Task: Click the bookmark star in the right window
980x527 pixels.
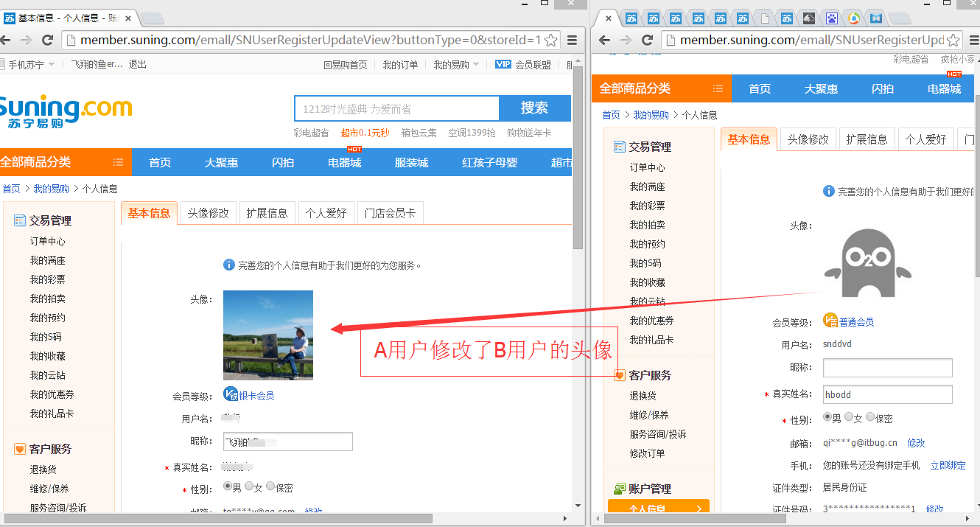Action: coord(952,40)
